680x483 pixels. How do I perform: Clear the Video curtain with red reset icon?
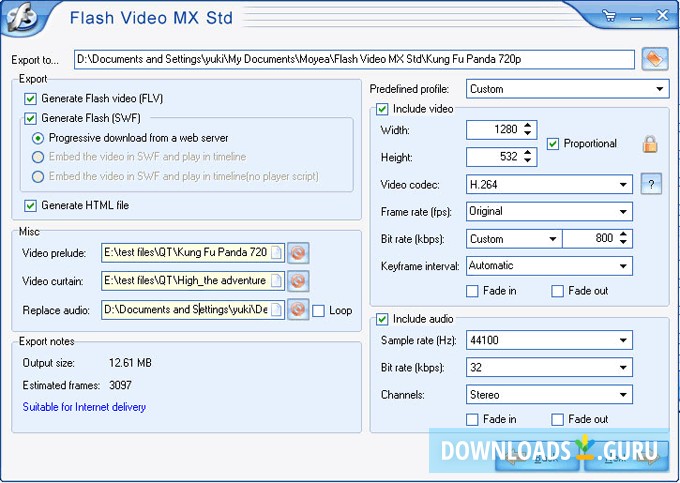coord(298,281)
